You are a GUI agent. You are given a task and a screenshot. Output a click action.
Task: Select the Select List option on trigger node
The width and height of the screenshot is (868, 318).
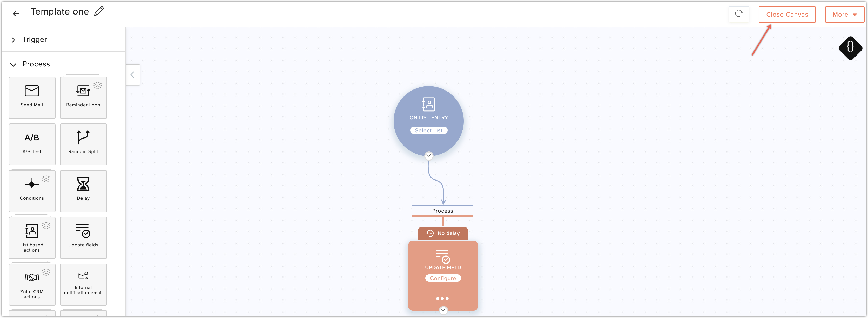click(x=429, y=130)
